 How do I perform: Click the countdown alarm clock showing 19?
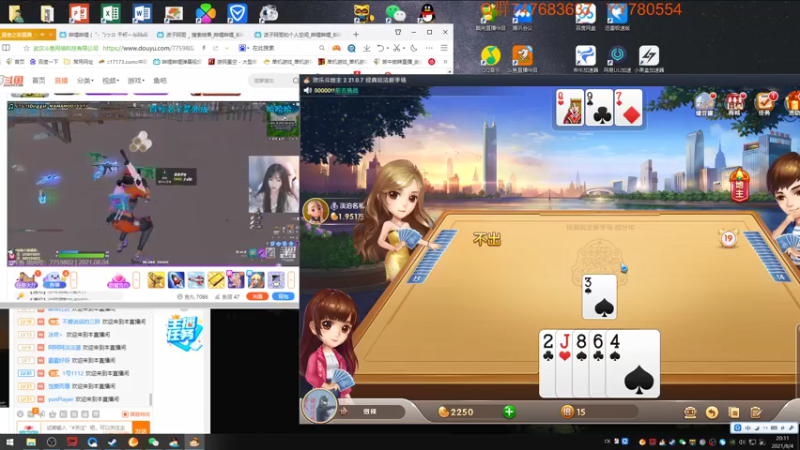(728, 238)
